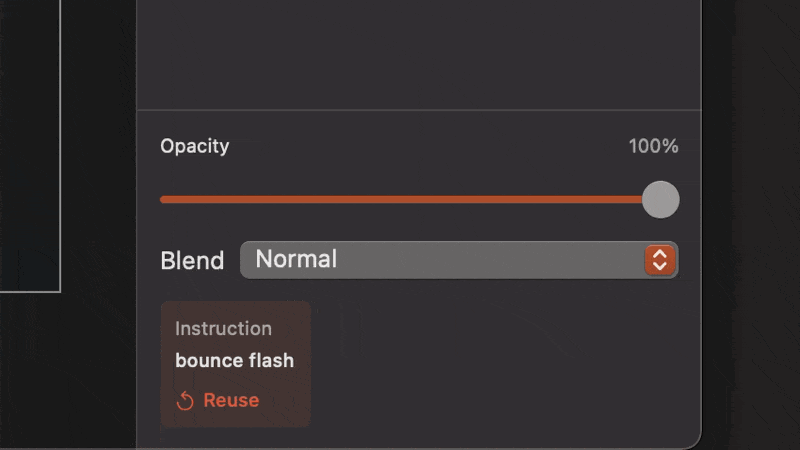This screenshot has width=800, height=450.
Task: Click the Opacity label
Action: (x=195, y=146)
